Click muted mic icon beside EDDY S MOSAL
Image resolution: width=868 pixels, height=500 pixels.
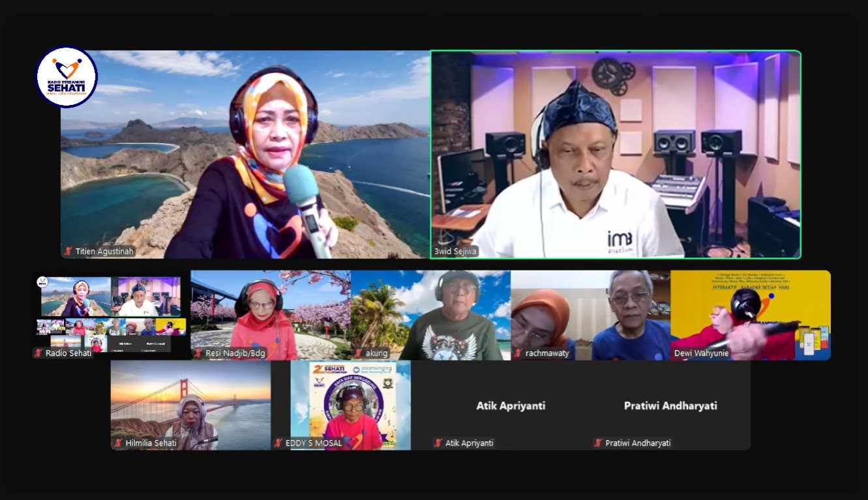pos(278,443)
